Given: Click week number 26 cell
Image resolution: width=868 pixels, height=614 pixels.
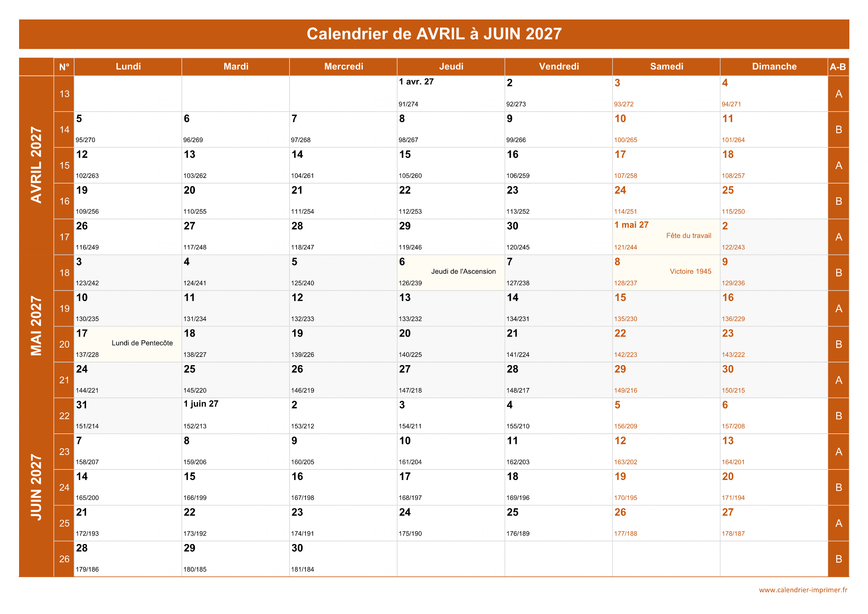Looking at the screenshot, I should (x=64, y=559).
